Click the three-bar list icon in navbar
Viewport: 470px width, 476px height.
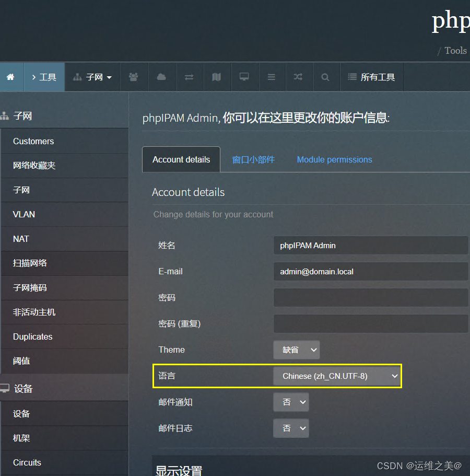coord(271,77)
